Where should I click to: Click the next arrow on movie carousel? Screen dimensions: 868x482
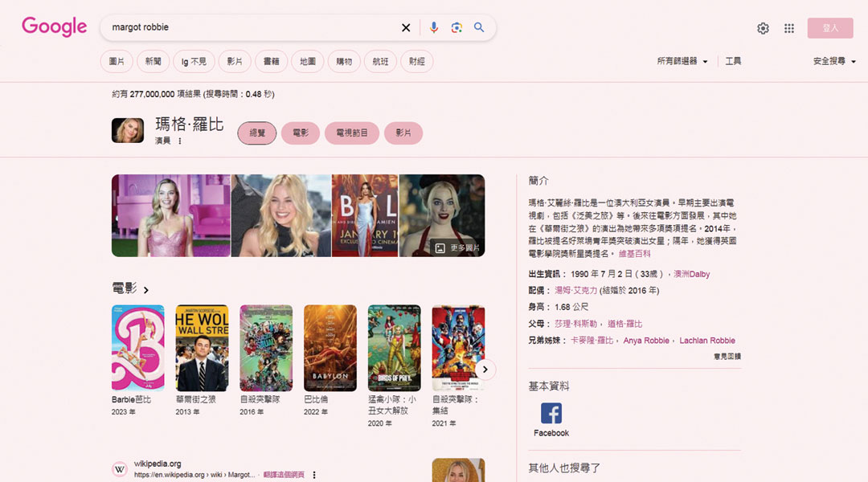tap(485, 370)
